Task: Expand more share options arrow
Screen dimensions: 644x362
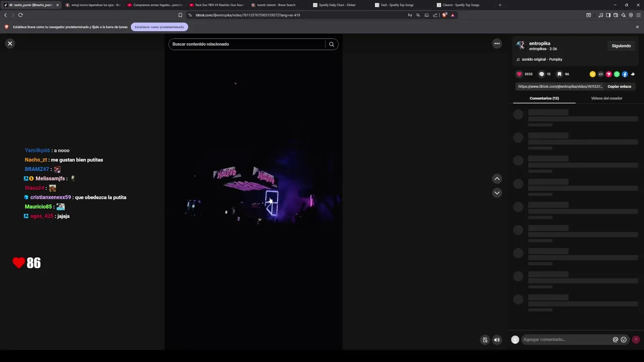Action: click(x=633, y=74)
